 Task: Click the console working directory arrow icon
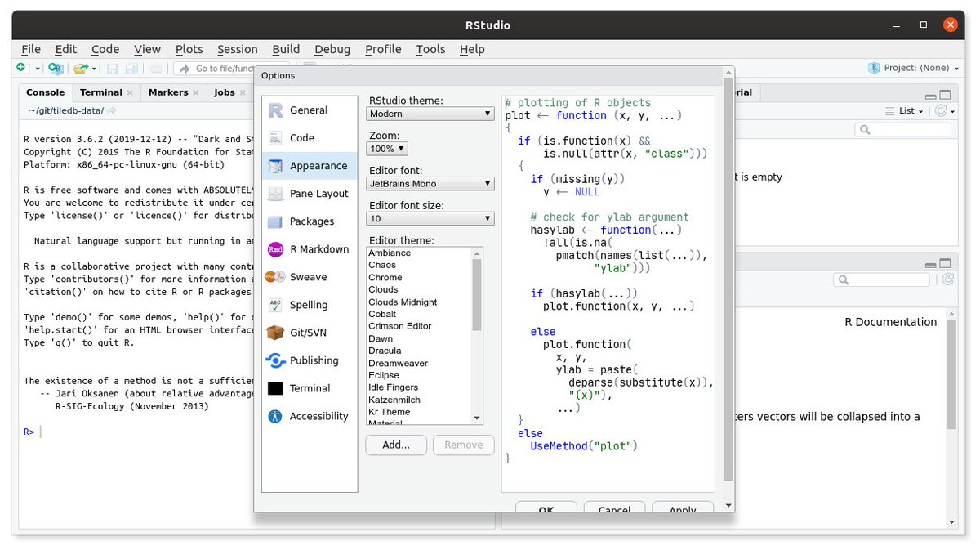112,110
